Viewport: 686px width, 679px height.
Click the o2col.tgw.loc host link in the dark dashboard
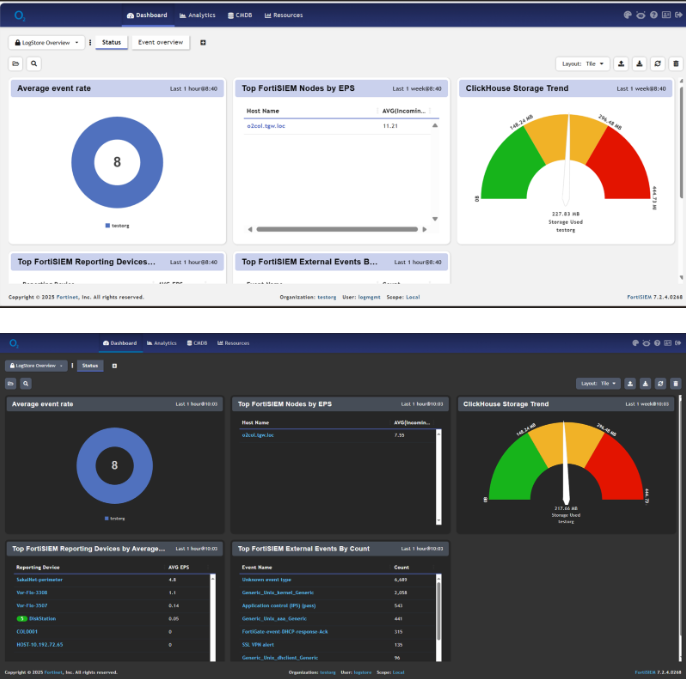(x=258, y=435)
